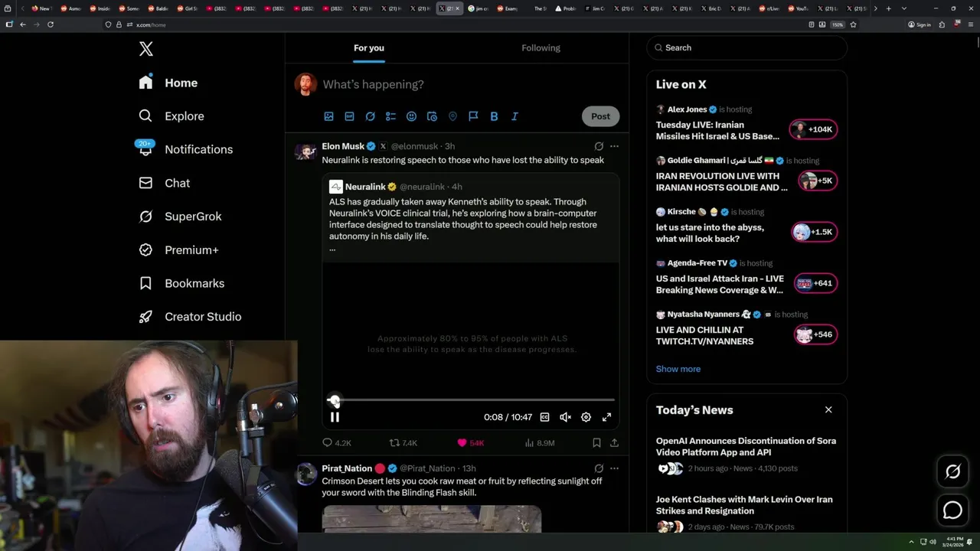Toggle bold text in composer
Screen dimensions: 980x551
click(x=494, y=116)
